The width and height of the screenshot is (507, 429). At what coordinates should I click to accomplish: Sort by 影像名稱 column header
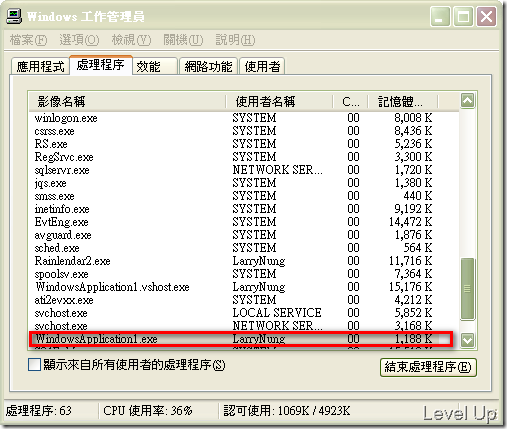point(127,101)
